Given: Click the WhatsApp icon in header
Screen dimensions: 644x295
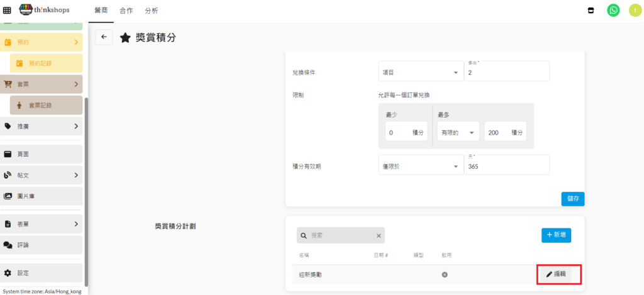Looking at the screenshot, I should [613, 11].
